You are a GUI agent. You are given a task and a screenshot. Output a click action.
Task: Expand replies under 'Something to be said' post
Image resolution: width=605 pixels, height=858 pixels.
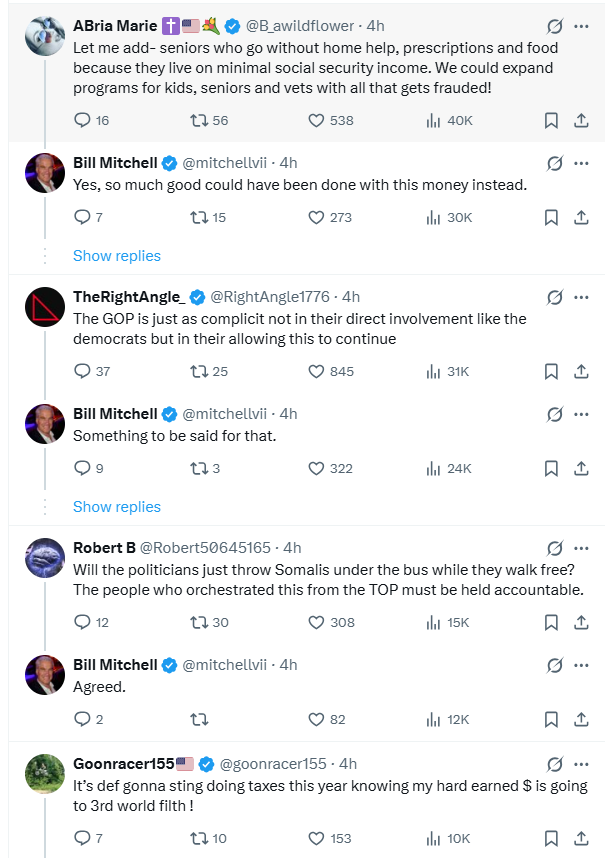[x=117, y=507]
